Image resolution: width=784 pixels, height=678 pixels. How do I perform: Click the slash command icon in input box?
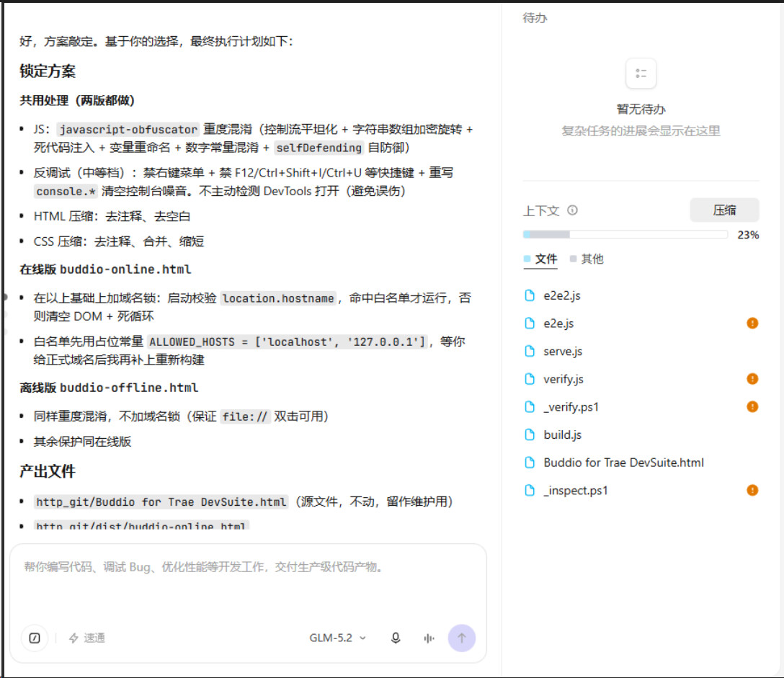tap(35, 638)
